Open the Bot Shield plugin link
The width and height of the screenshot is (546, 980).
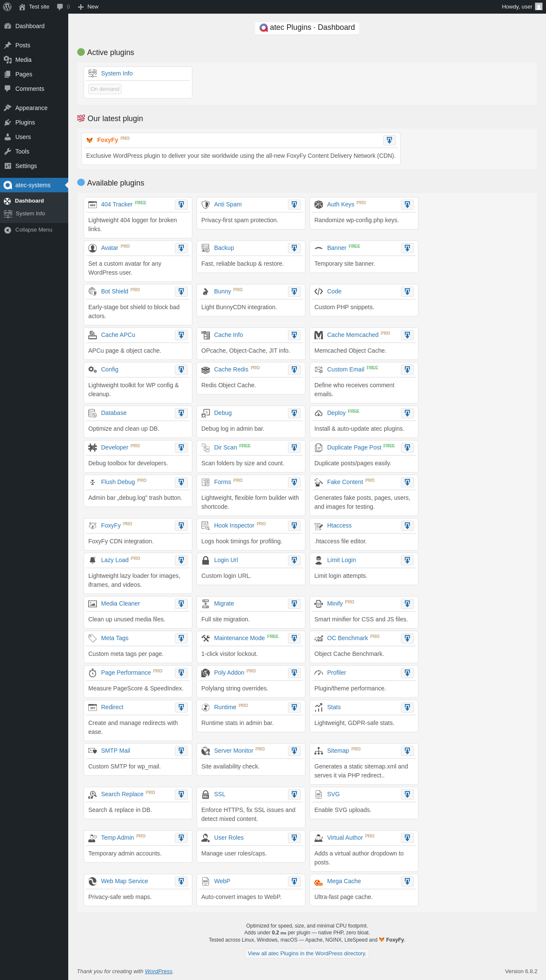[114, 291]
